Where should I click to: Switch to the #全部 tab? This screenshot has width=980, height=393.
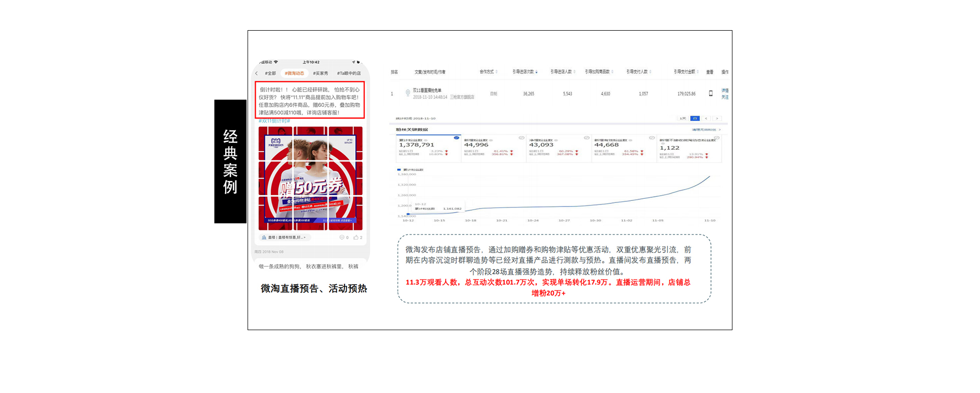pyautogui.click(x=270, y=73)
